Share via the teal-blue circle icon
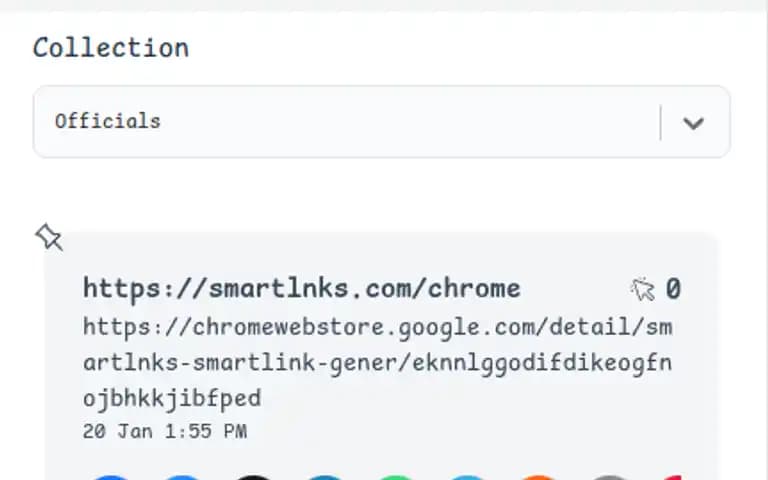The width and height of the screenshot is (768, 480). 325,478
